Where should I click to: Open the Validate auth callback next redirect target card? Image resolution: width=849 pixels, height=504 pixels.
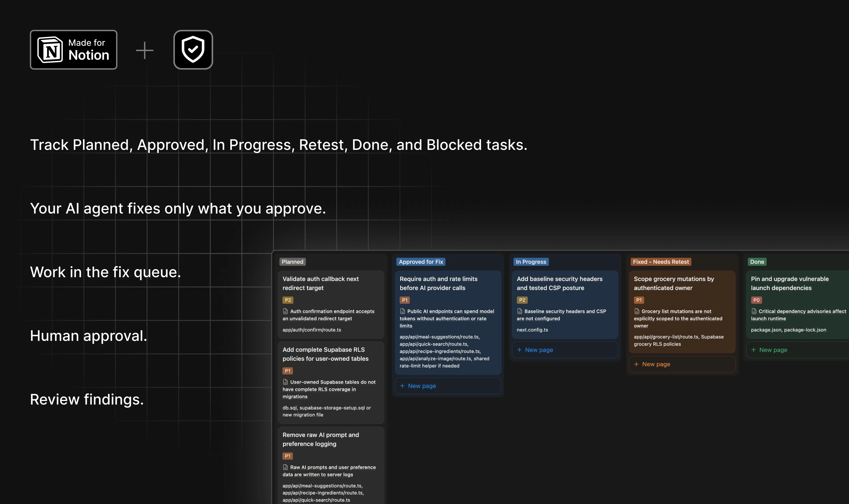click(331, 304)
